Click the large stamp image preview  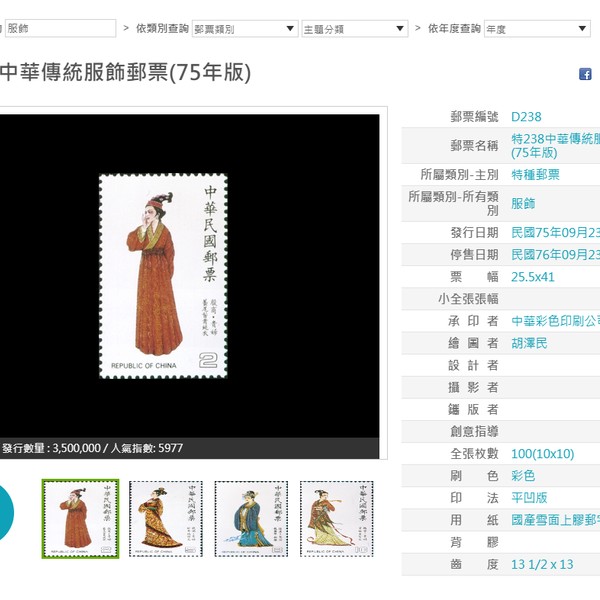point(163,276)
